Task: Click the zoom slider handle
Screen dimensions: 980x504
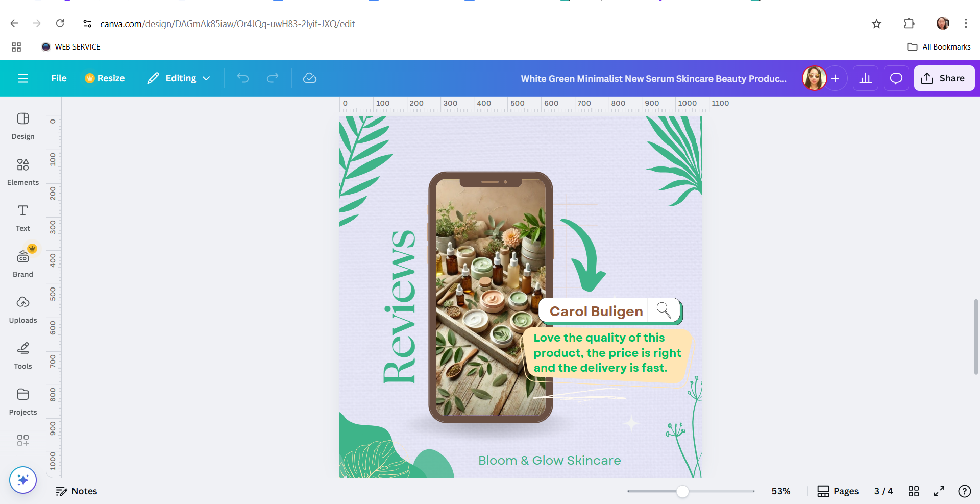Action: click(x=682, y=491)
